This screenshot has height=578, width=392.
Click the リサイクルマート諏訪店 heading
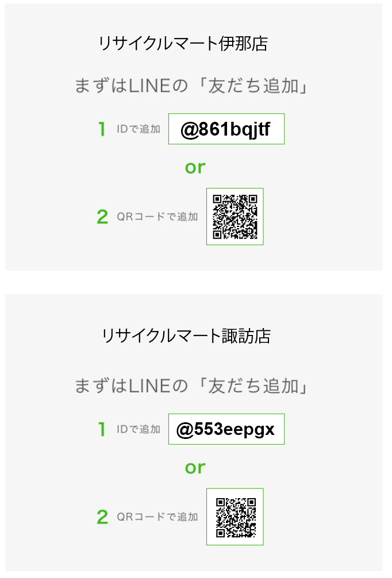point(186,336)
